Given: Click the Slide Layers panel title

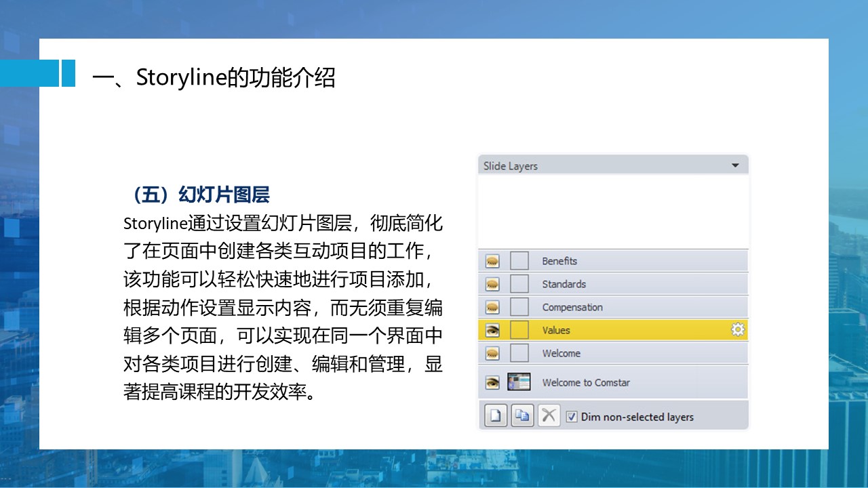Looking at the screenshot, I should point(511,166).
